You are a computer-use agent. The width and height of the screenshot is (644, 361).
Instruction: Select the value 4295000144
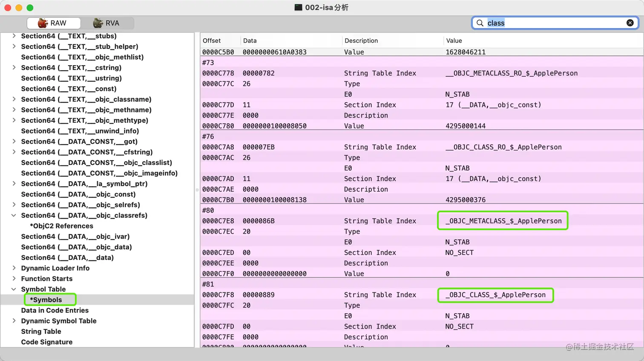[x=466, y=126]
